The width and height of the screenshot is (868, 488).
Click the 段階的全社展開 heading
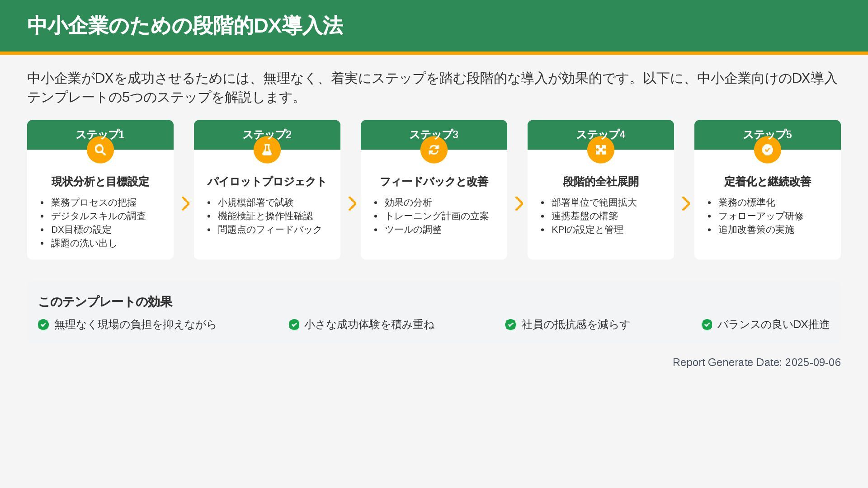tap(601, 182)
